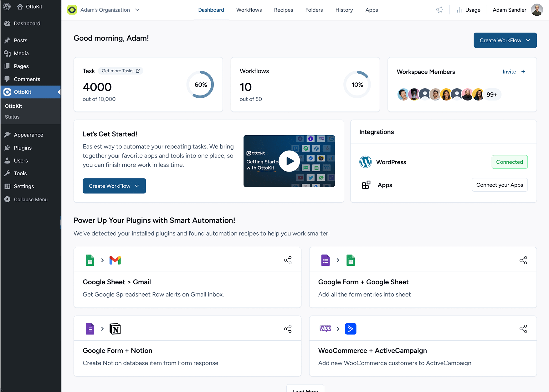
Task: Switch to the Workflows tab
Action: coord(249,10)
